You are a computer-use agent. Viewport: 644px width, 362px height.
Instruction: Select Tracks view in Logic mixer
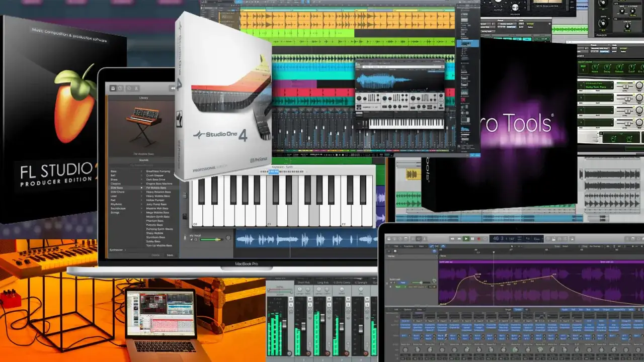518,310
